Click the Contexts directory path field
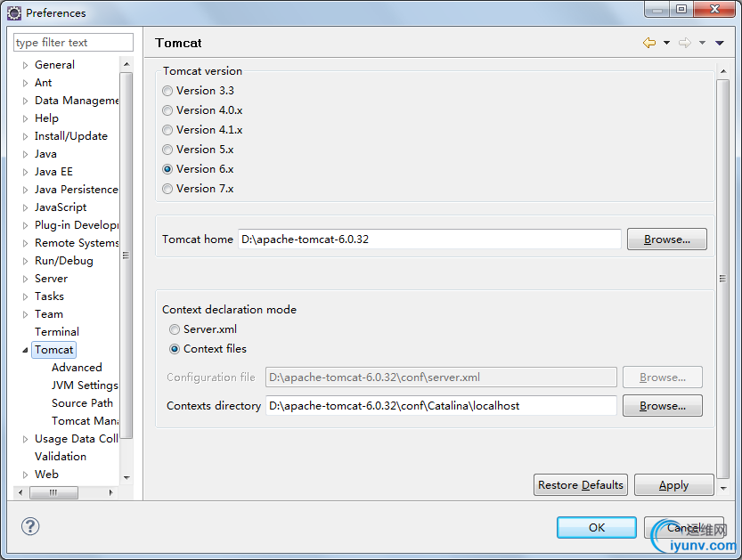The height and width of the screenshot is (560, 742). pos(441,406)
